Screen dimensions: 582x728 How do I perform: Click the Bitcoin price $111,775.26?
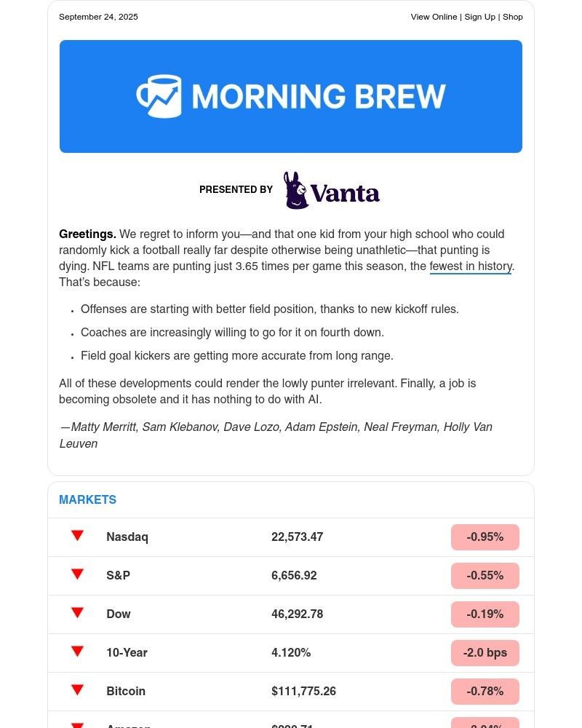(x=303, y=692)
